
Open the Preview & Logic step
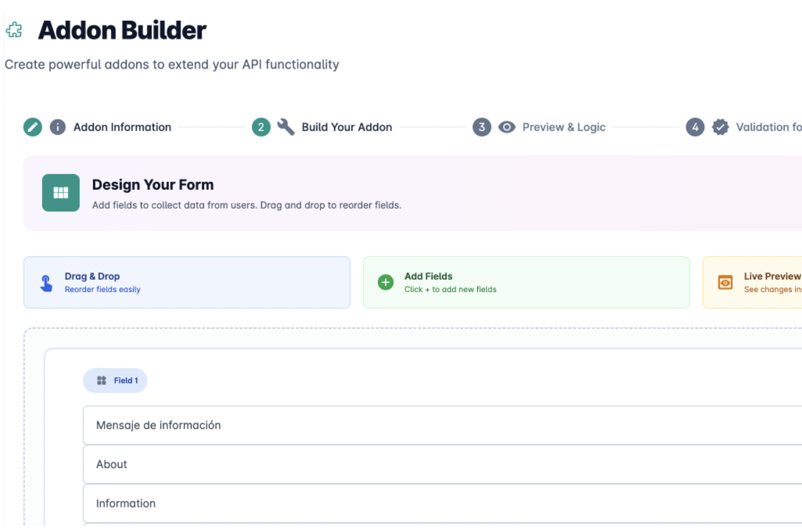click(x=564, y=127)
